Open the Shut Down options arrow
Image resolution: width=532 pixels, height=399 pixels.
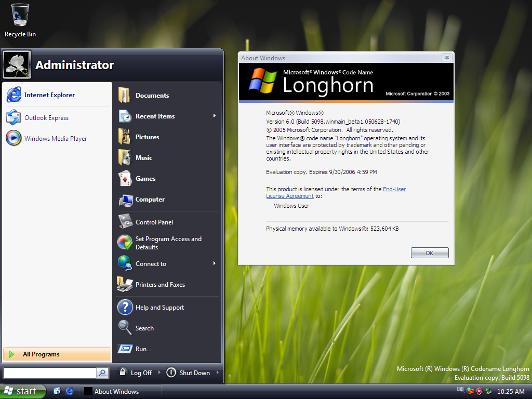(x=217, y=373)
